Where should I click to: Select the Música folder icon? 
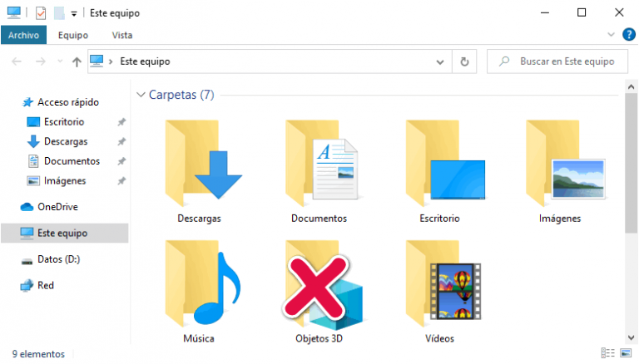coord(199,285)
